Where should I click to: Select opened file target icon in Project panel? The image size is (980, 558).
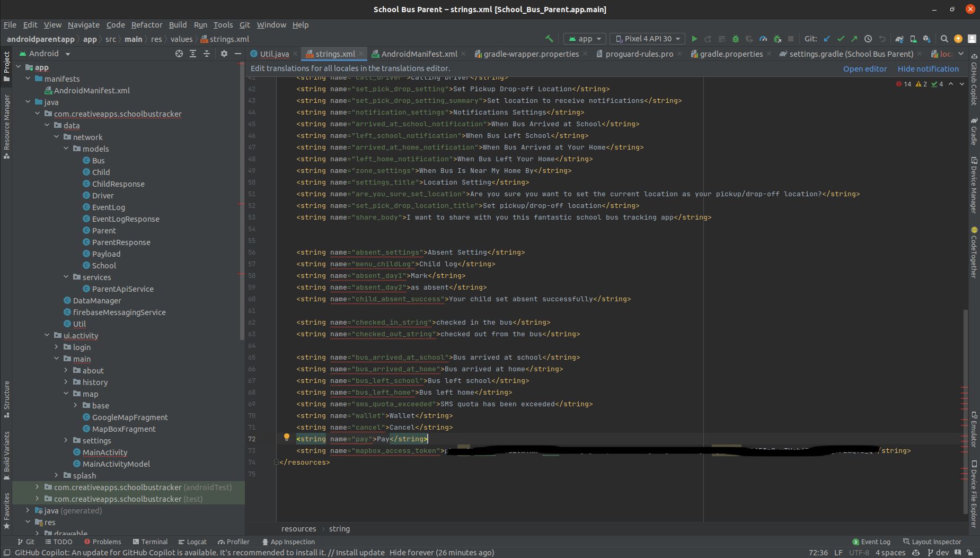pyautogui.click(x=179, y=54)
